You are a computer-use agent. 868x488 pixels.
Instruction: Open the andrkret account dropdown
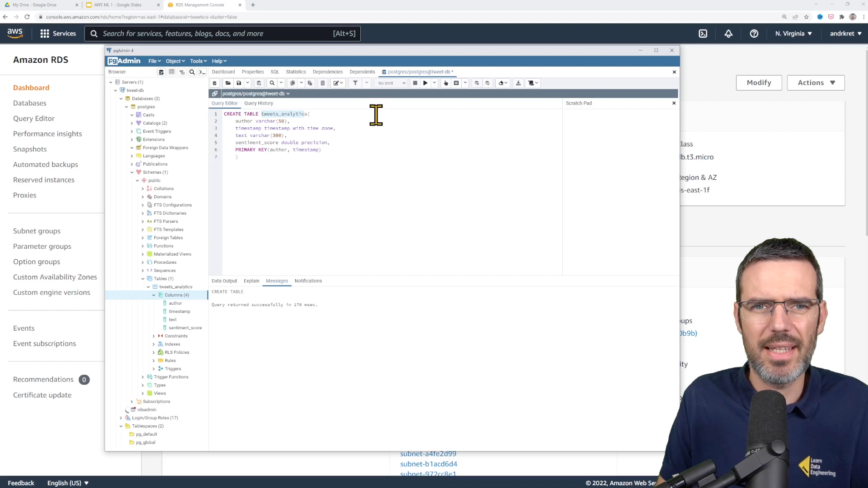[845, 34]
